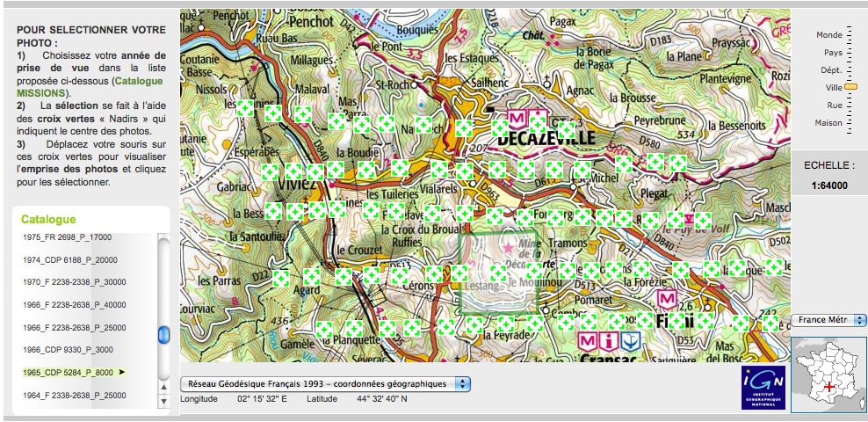
Task: Click the Catalogue scrollbar down arrow
Action: point(164,400)
